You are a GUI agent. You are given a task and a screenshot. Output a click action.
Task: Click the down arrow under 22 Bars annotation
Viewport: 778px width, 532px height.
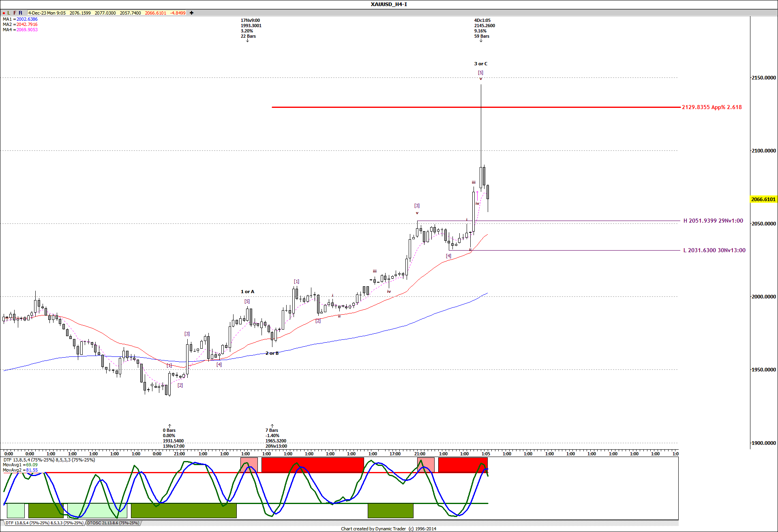pyautogui.click(x=248, y=41)
